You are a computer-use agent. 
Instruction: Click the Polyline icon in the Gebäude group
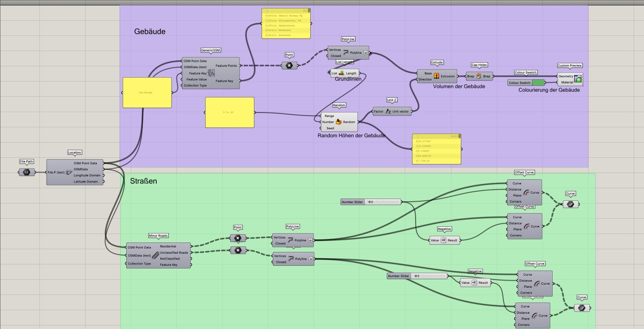tap(346, 52)
